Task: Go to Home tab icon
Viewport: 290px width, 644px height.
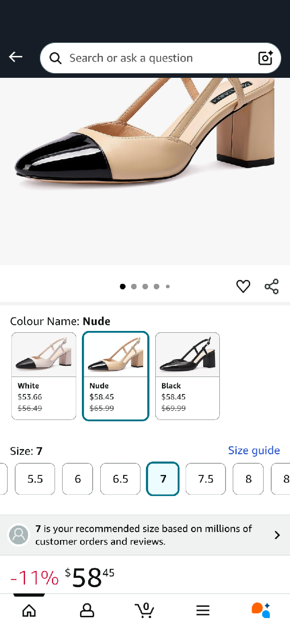Action: pos(29,610)
